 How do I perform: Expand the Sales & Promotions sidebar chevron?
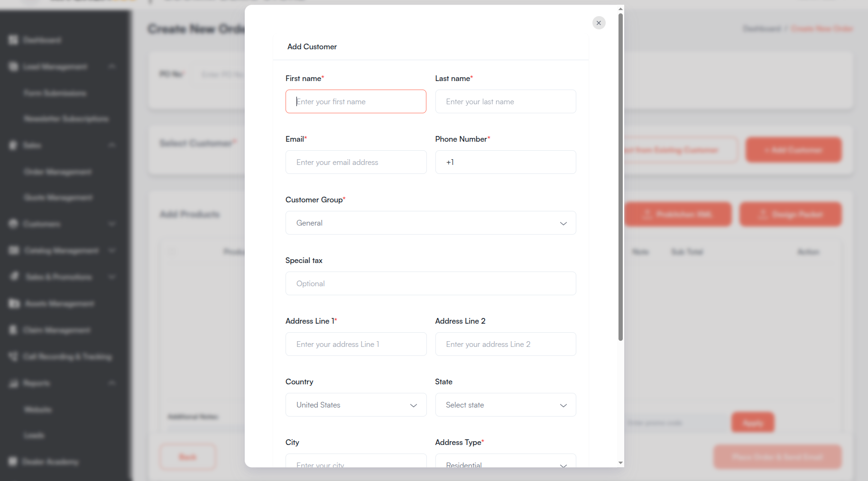(x=112, y=277)
